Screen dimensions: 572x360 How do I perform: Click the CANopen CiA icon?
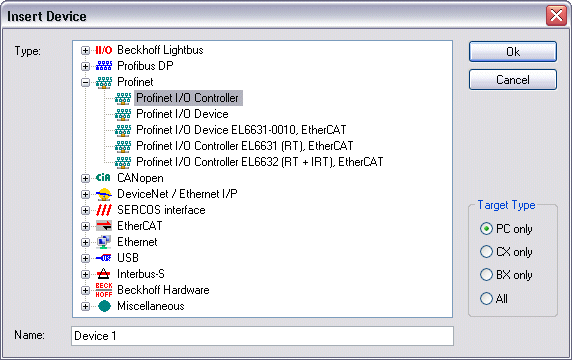pos(104,178)
